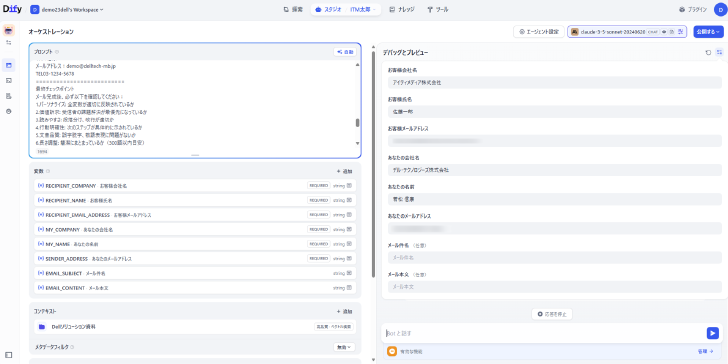Click the EMAIL_CONTENT string type icon
The width and height of the screenshot is (728, 364).
pos(349,288)
